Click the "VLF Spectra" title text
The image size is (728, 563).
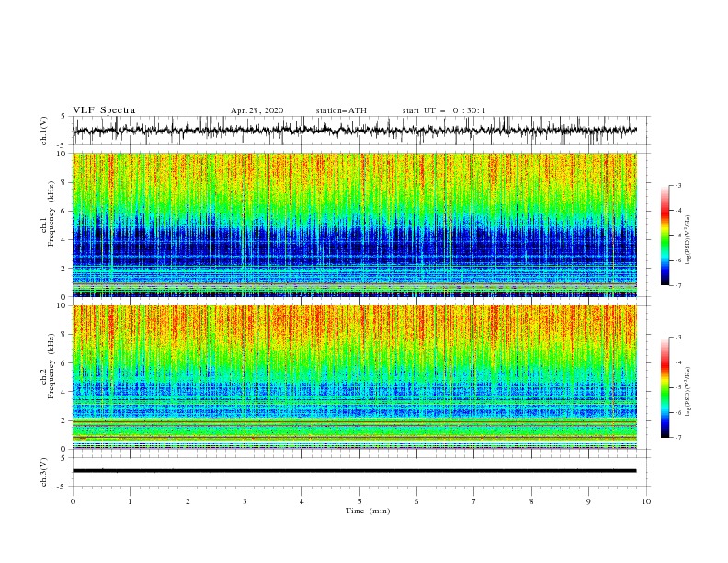tap(104, 110)
